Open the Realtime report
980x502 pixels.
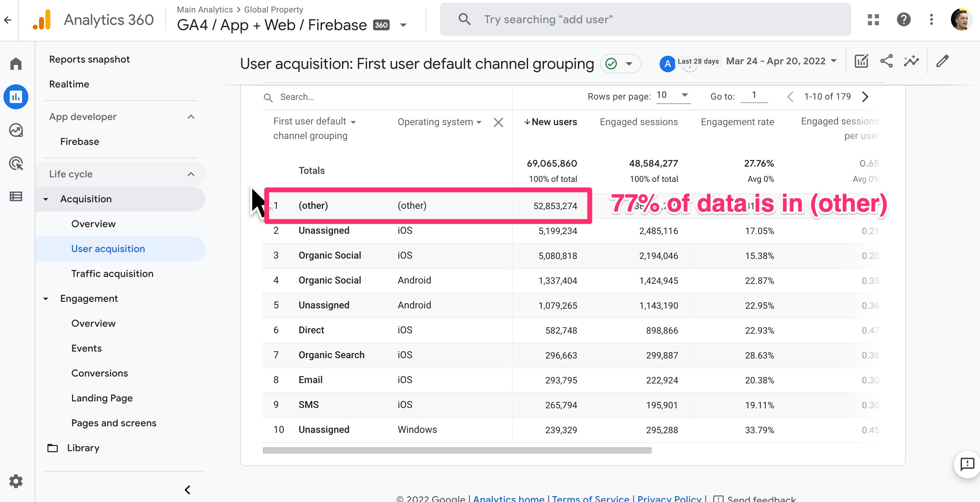pos(69,84)
